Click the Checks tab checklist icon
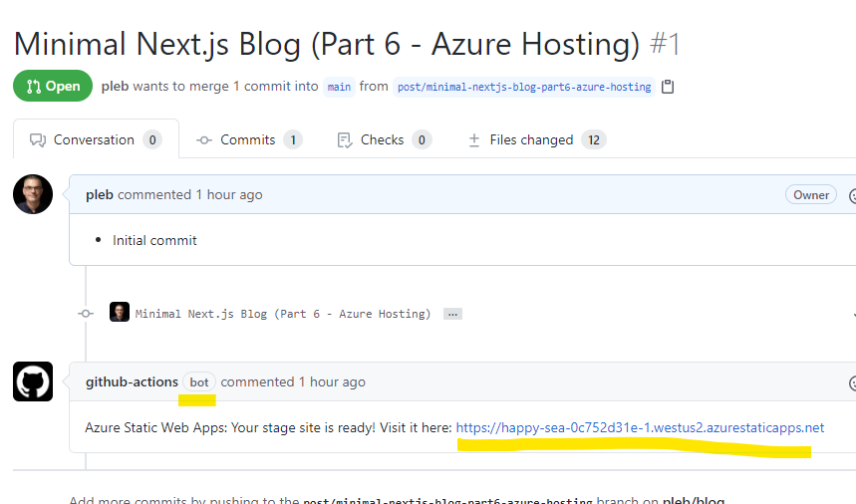Image resolution: width=856 pixels, height=504 pixels. point(345,140)
